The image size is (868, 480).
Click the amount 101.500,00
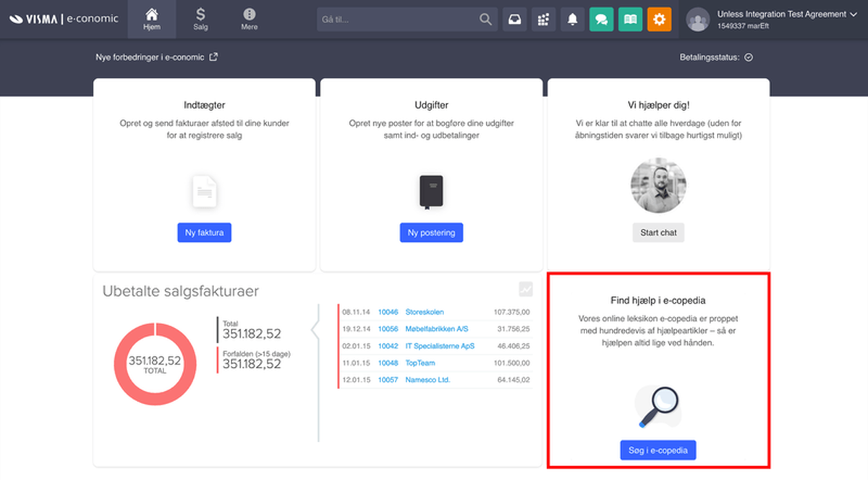click(512, 363)
